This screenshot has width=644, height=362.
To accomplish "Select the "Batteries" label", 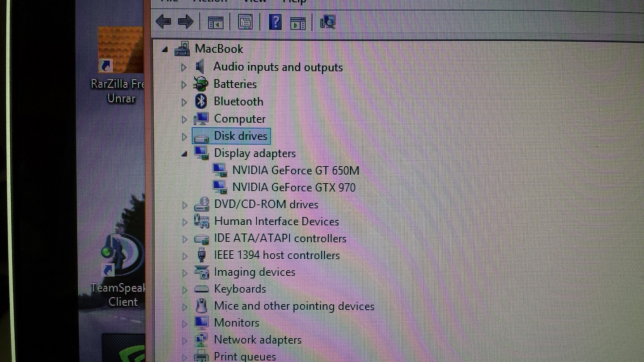I will tap(235, 84).
